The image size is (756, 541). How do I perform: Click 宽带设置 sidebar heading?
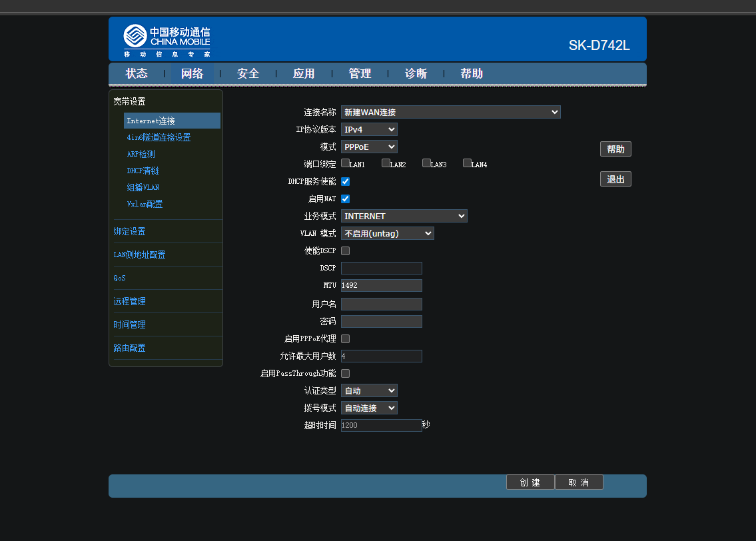coord(129,101)
